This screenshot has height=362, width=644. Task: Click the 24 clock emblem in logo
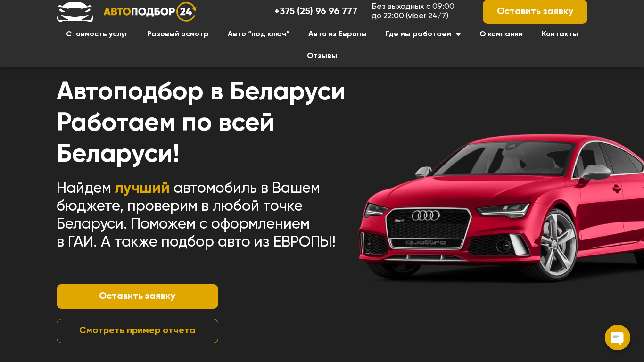pyautogui.click(x=186, y=11)
